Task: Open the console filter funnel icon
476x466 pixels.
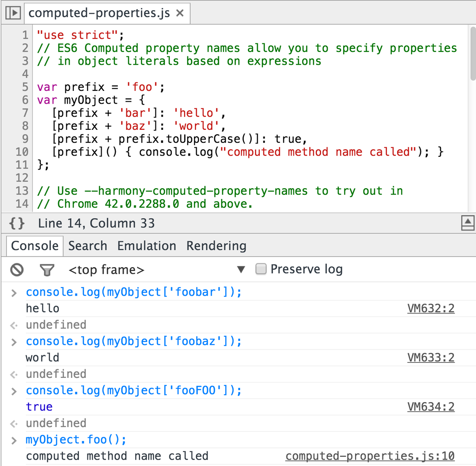Action: 47,270
